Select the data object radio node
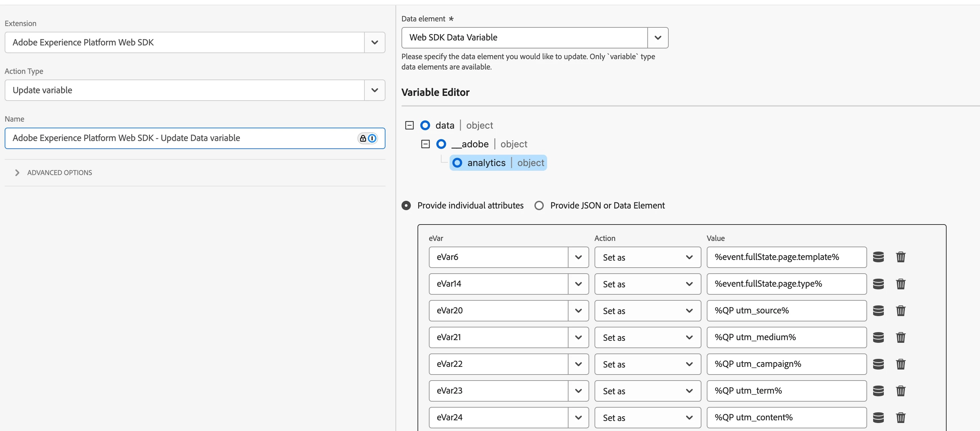This screenshot has height=431, width=980. [x=425, y=125]
